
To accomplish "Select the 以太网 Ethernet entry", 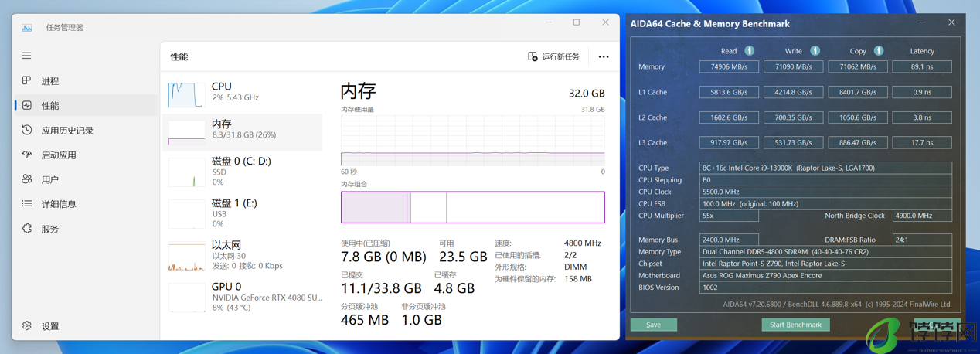I will 243,255.
